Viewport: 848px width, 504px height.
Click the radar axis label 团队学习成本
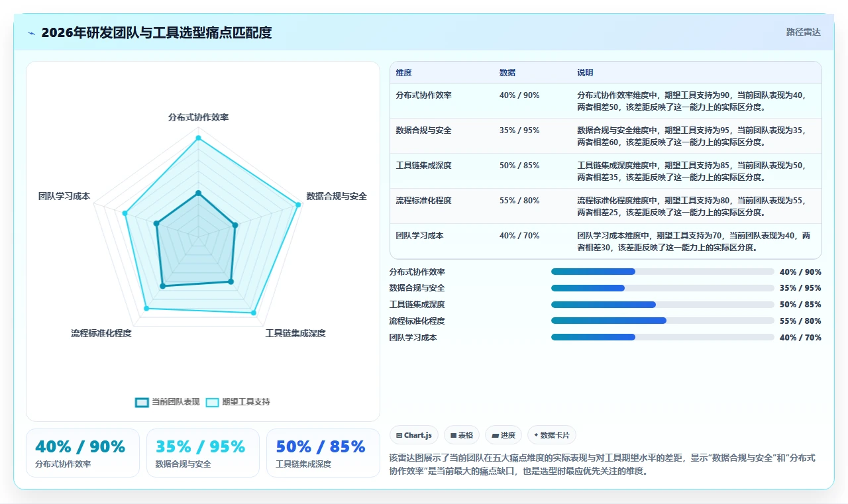pos(64,196)
